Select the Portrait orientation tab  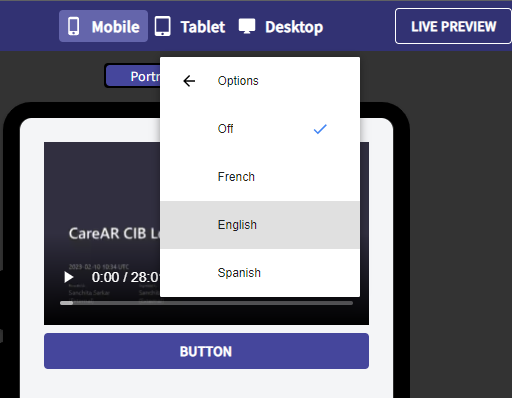pos(133,76)
